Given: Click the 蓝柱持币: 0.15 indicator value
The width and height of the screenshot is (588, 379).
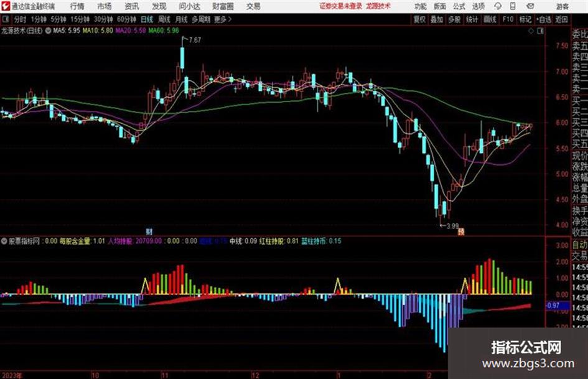Looking at the screenshot, I should [321, 241].
